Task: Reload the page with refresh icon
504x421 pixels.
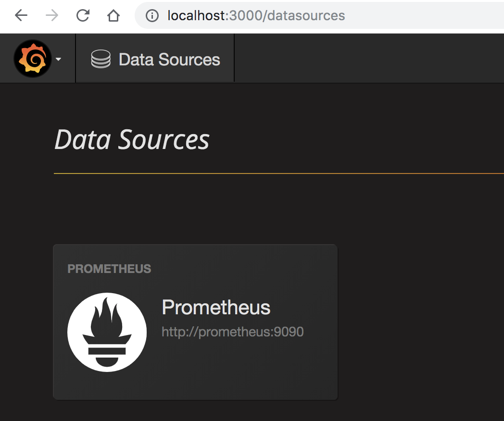Action: click(83, 15)
